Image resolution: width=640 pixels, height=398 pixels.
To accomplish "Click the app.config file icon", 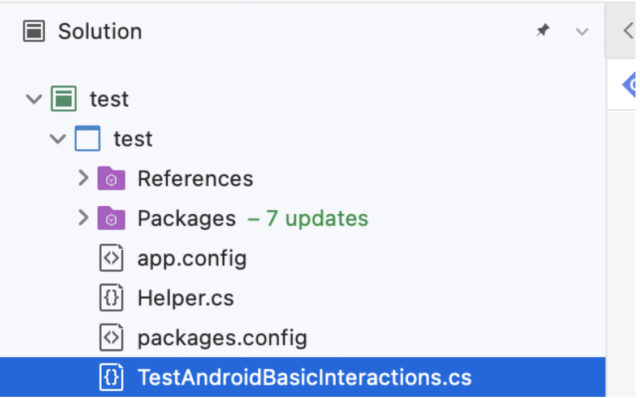I will coord(111,258).
